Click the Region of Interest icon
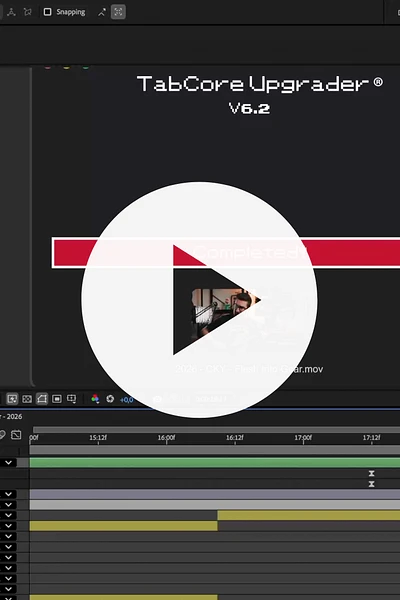Viewport: 400px width, 600px height. [x=57, y=399]
